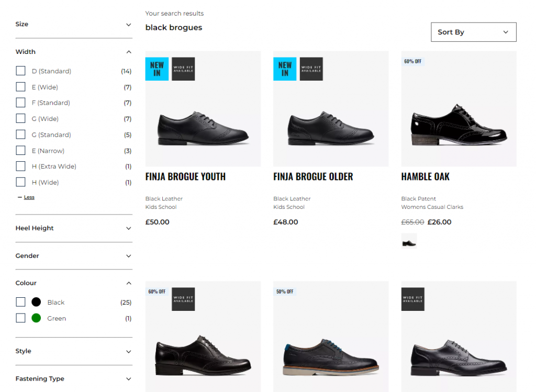Collapse the Colour filter chevron
This screenshot has height=392, width=536.
(x=129, y=283)
